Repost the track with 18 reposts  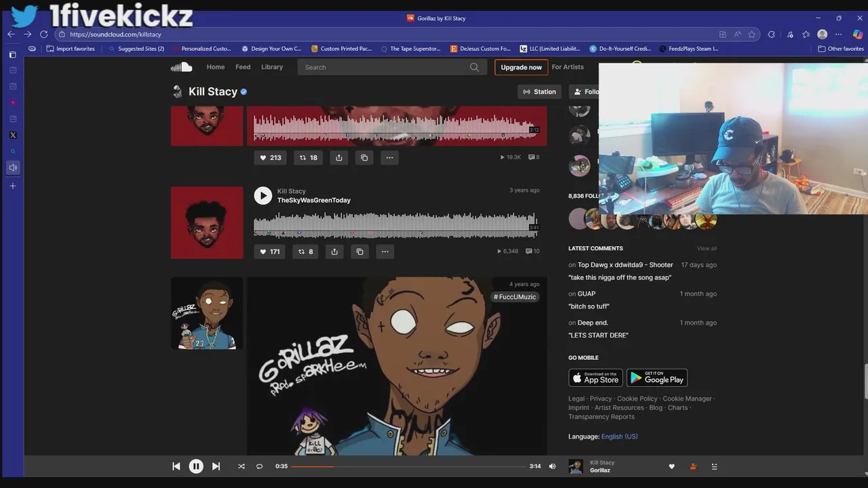[x=309, y=157]
